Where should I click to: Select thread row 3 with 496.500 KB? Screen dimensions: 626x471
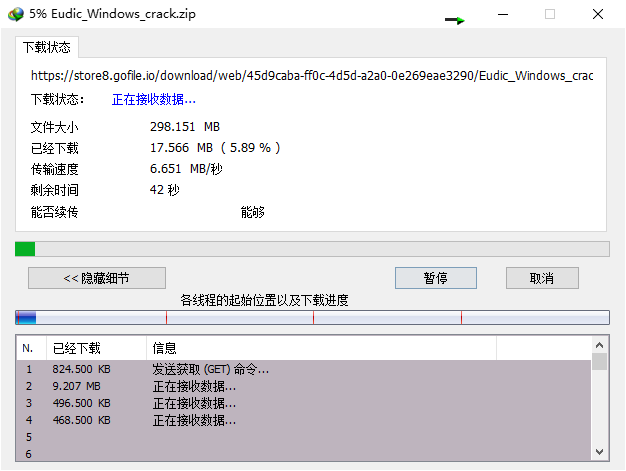point(303,403)
